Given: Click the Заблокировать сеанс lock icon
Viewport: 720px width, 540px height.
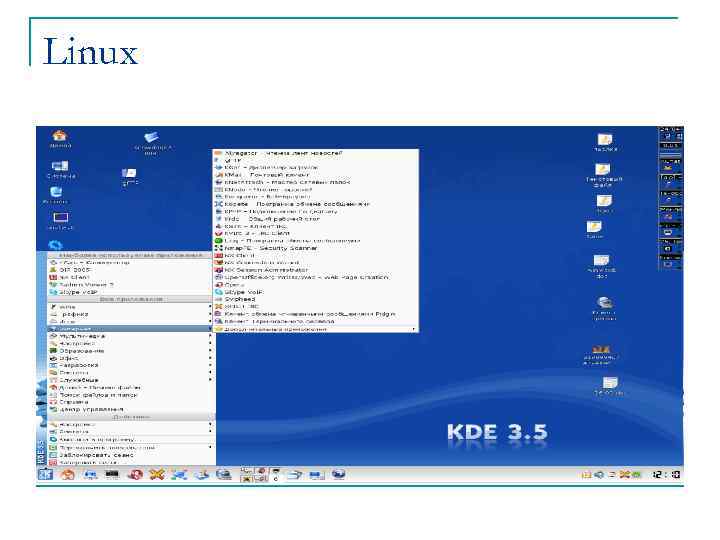Looking at the screenshot, I should 53,455.
